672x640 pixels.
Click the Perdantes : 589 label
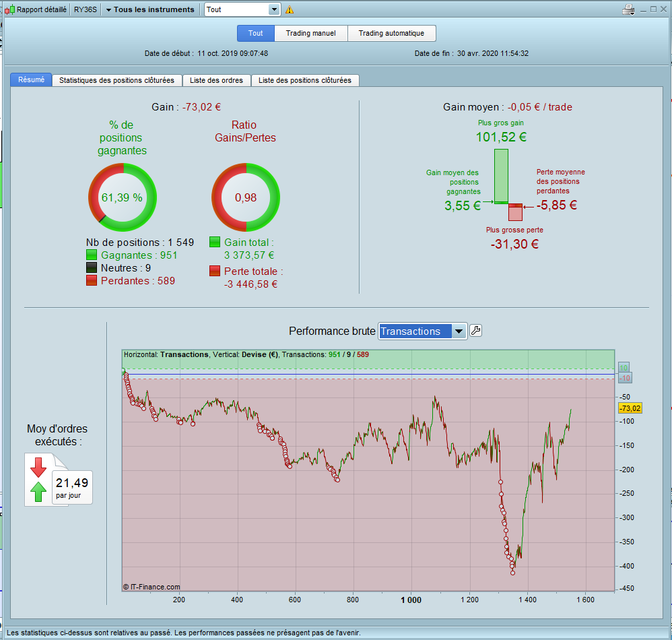138,281
